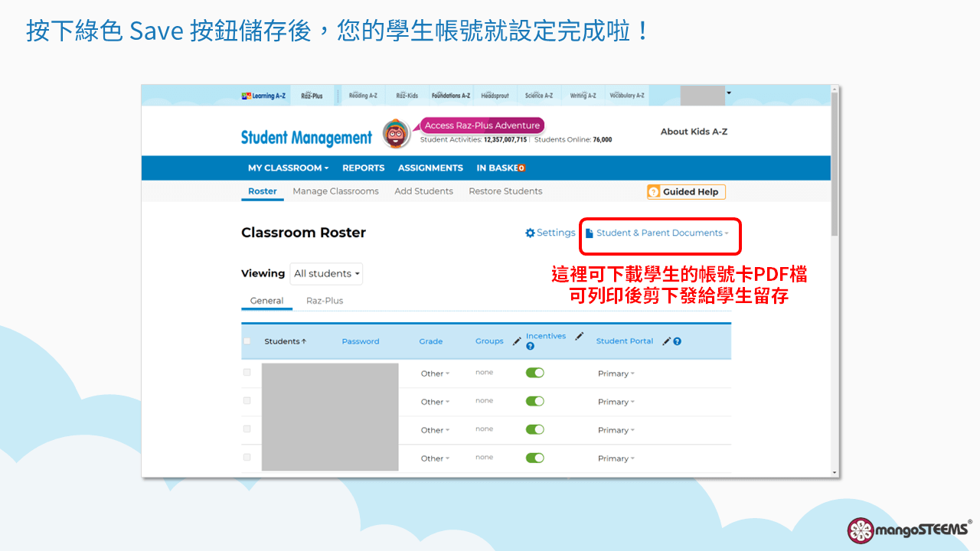
Task: Open the IN BASKET menu
Action: pos(501,168)
